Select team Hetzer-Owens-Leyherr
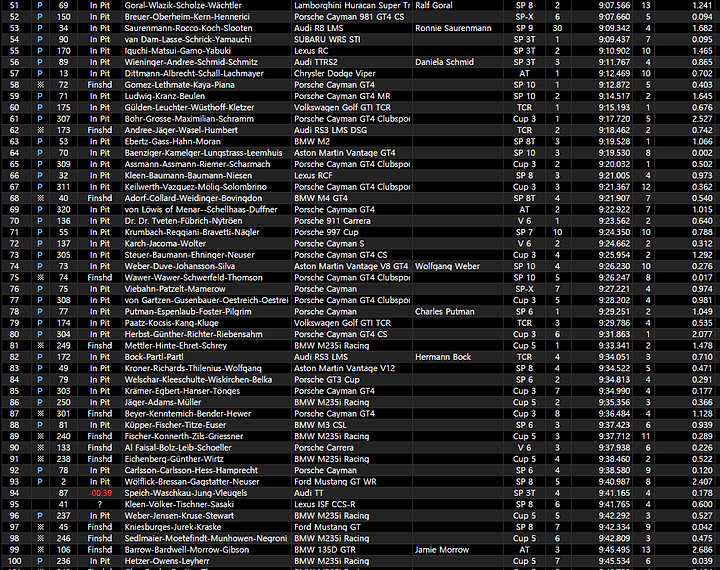The width and height of the screenshot is (720, 570). pos(167,561)
